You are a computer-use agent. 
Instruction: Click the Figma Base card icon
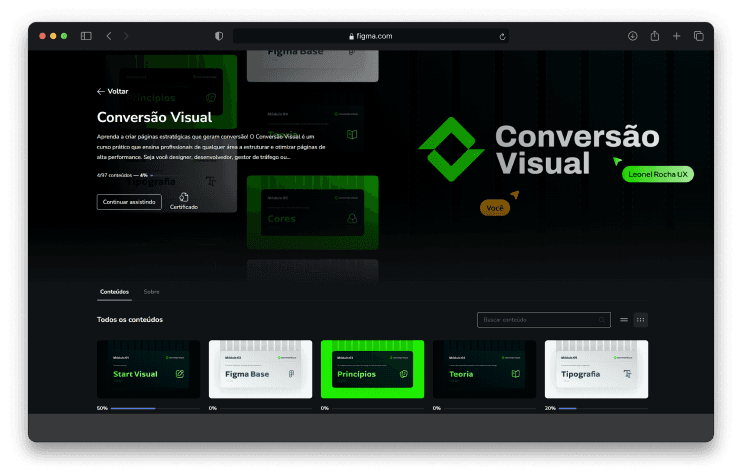pos(292,374)
